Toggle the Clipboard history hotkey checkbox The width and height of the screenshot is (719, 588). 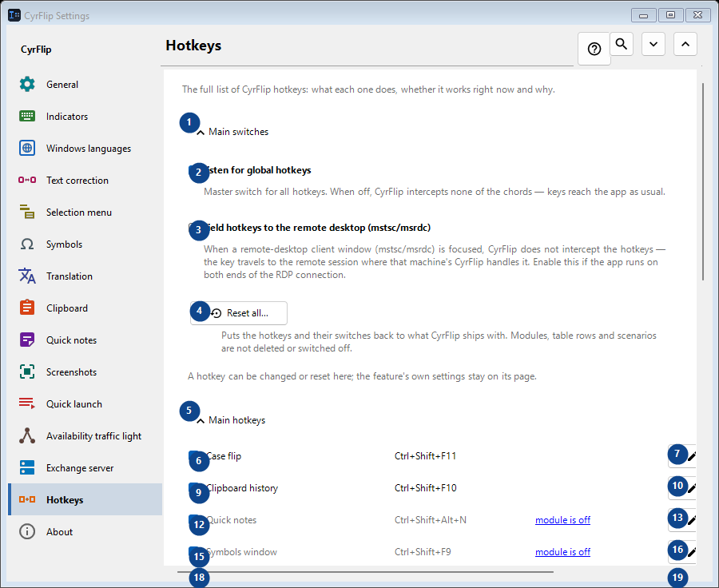click(193, 488)
